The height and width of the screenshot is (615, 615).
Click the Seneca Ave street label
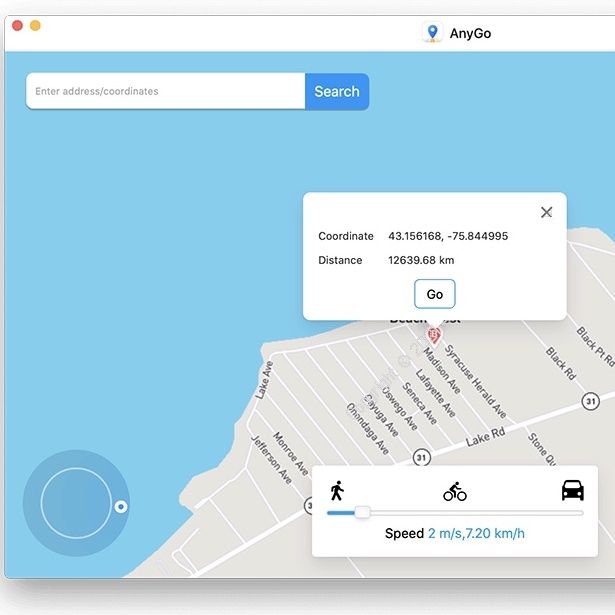coord(420,403)
